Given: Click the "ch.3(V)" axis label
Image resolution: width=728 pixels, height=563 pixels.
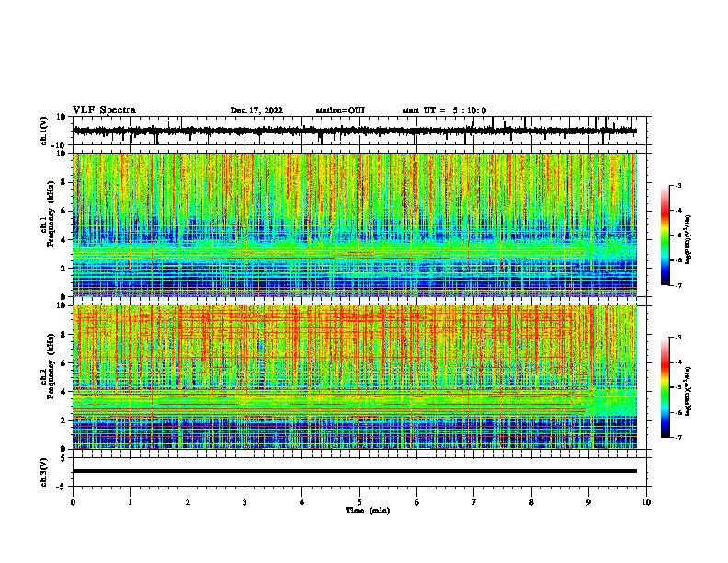Looking at the screenshot, I should 44,472.
